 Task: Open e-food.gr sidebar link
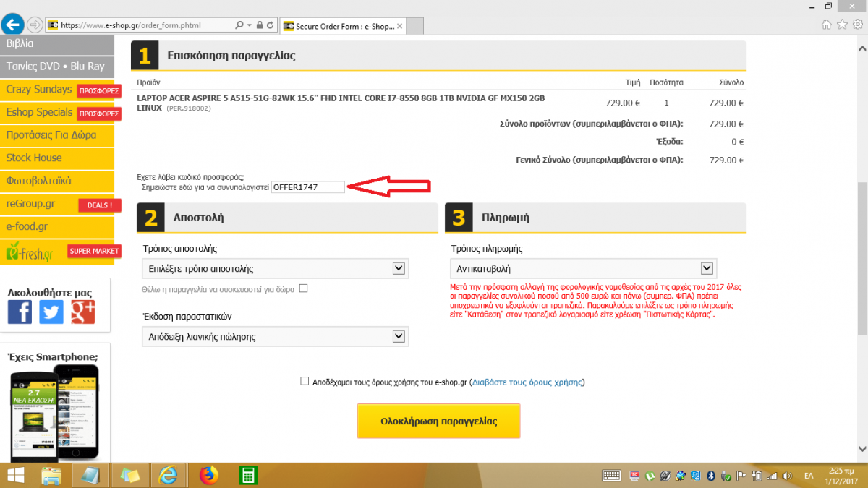tap(57, 227)
